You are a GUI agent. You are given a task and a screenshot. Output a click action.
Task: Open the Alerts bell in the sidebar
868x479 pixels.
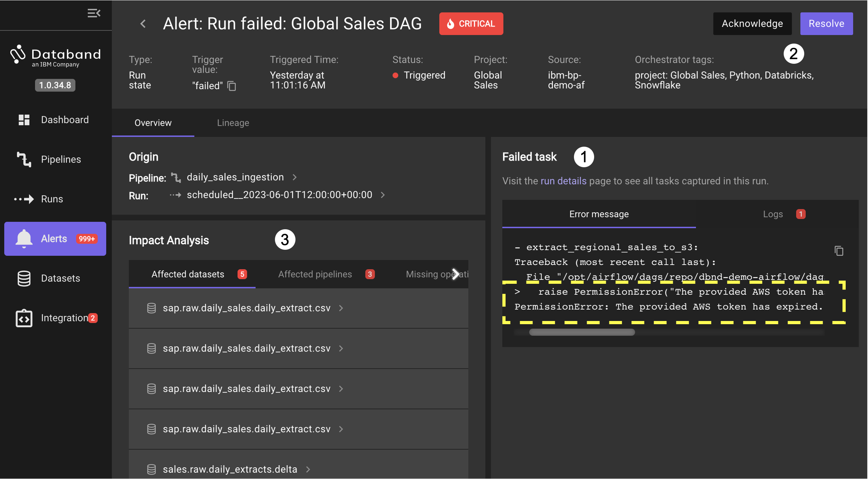[24, 239]
